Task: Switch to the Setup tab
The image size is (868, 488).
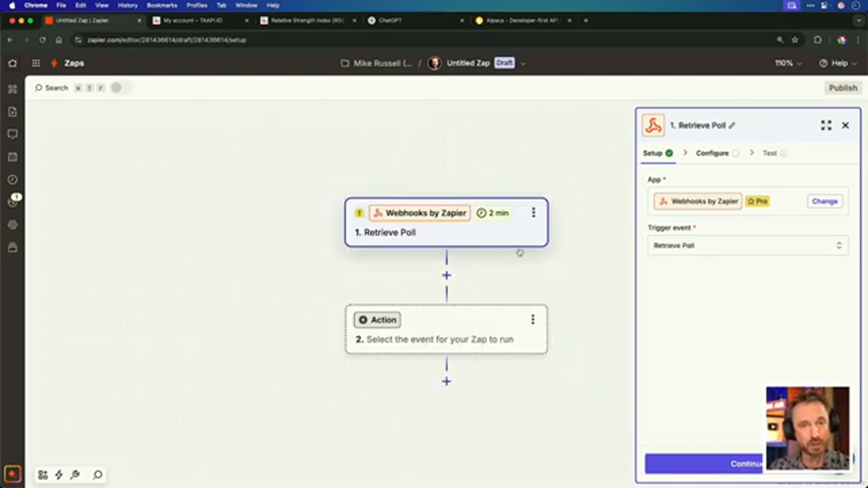Action: [x=658, y=153]
